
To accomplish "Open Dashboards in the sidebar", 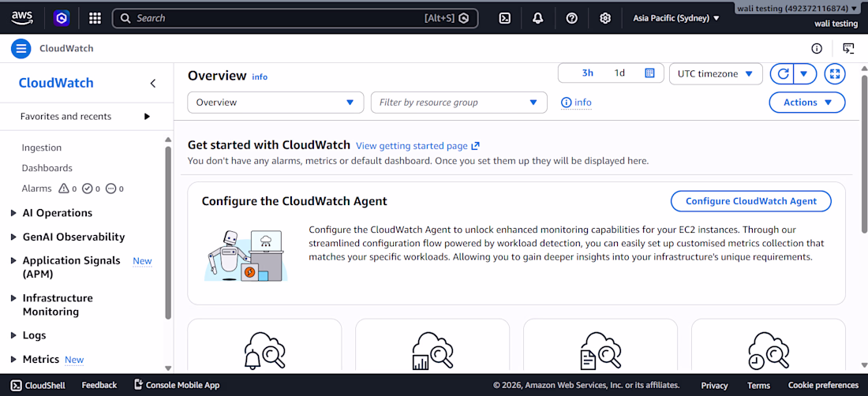I will click(47, 168).
